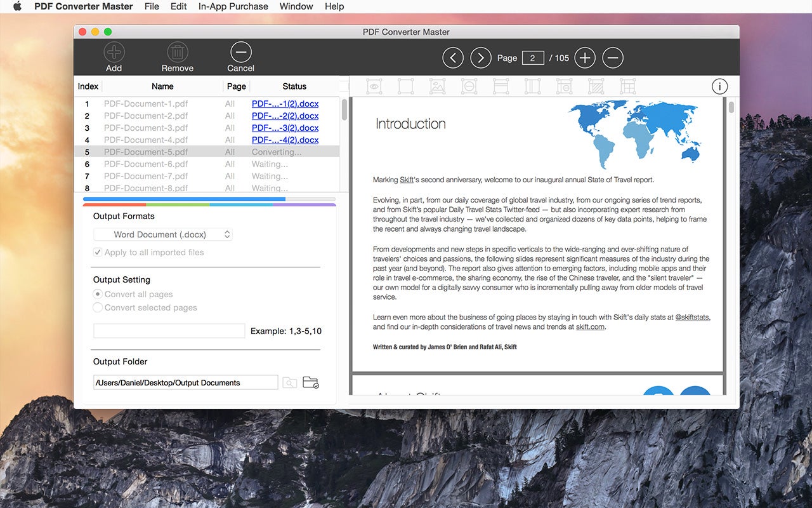The height and width of the screenshot is (508, 812).
Task: Click the page range input field
Action: point(169,331)
